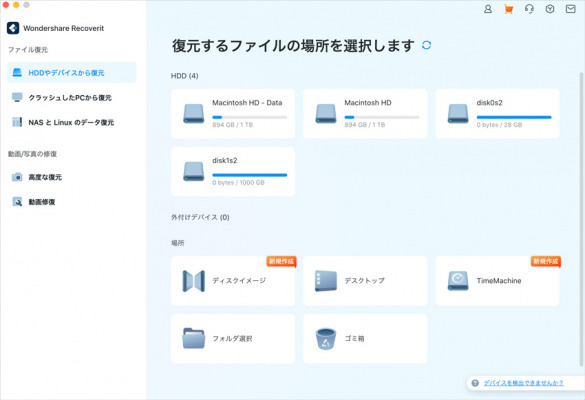The width and height of the screenshot is (585, 400).
Task: Select the Macintosh HD drive card
Action: pos(365,114)
